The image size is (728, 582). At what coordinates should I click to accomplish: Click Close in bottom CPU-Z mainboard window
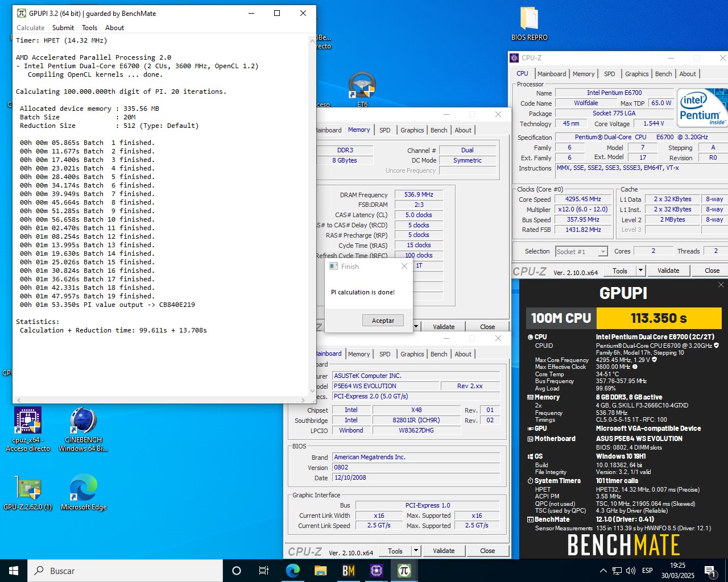[x=487, y=551]
